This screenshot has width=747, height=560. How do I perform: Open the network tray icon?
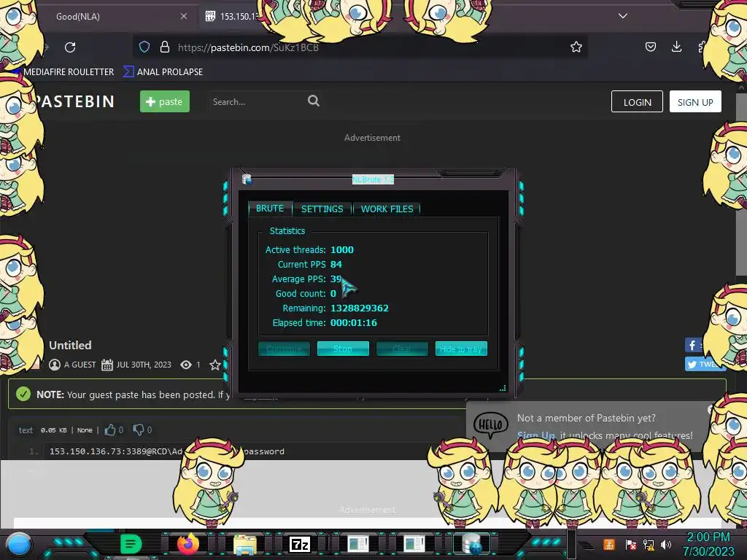point(649,544)
